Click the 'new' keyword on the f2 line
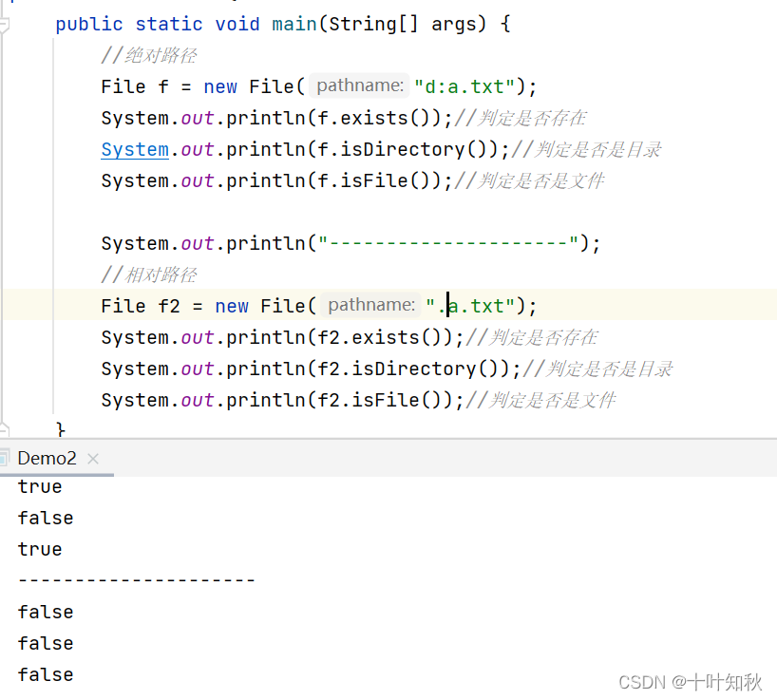The height and width of the screenshot is (700, 777). tap(232, 306)
